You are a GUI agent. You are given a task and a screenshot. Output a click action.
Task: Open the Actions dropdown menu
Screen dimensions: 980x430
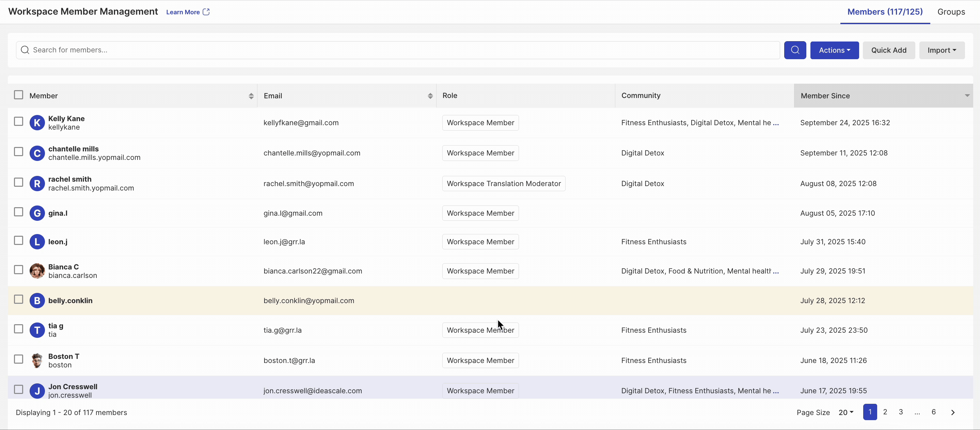tap(834, 50)
